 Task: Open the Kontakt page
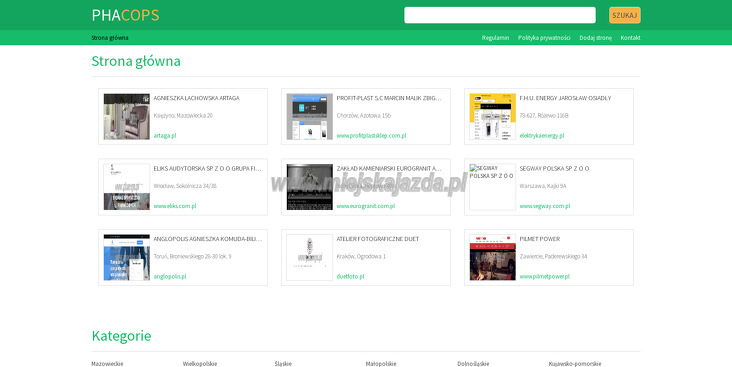[x=630, y=38]
